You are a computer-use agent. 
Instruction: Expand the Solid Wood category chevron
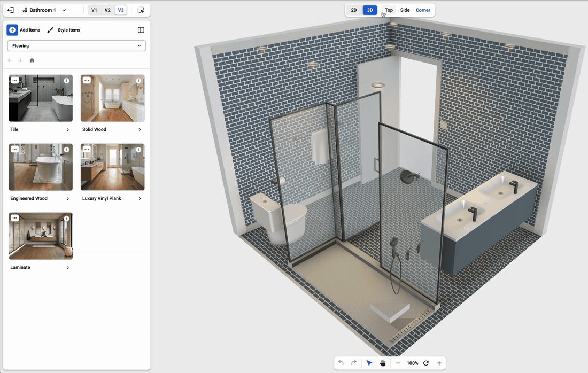click(140, 130)
